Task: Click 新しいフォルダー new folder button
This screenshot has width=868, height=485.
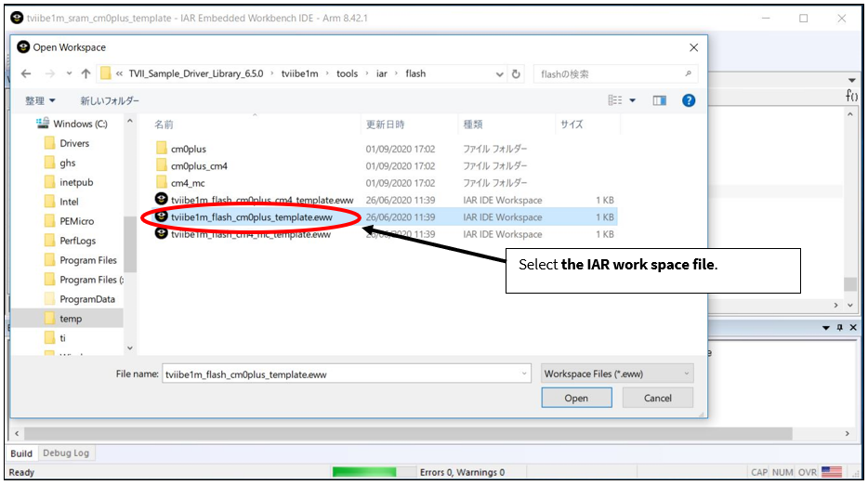Action: (x=110, y=100)
